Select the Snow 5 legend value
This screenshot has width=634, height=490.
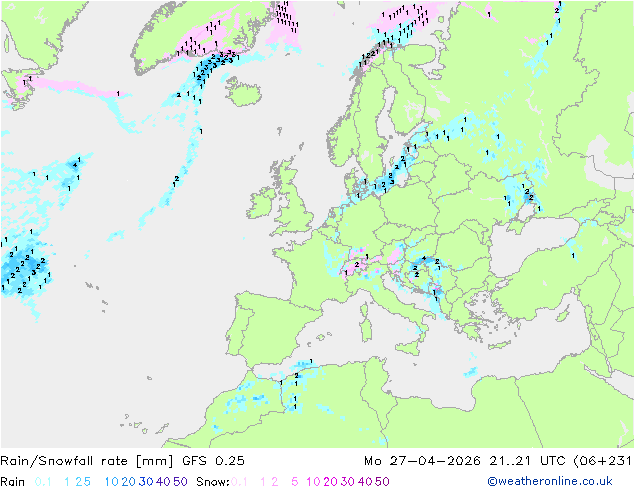click(x=295, y=482)
